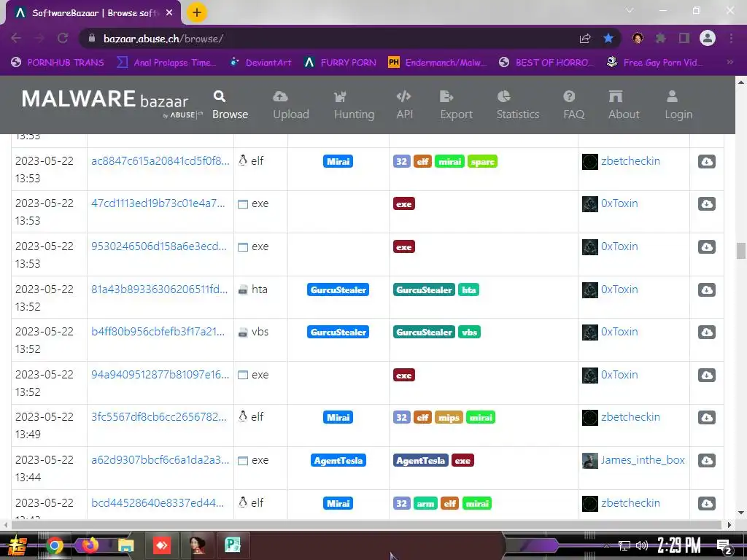The height and width of the screenshot is (560, 747).
Task: Open hash 3fc5567df8cb6cc2656782 link
Action: (x=158, y=416)
